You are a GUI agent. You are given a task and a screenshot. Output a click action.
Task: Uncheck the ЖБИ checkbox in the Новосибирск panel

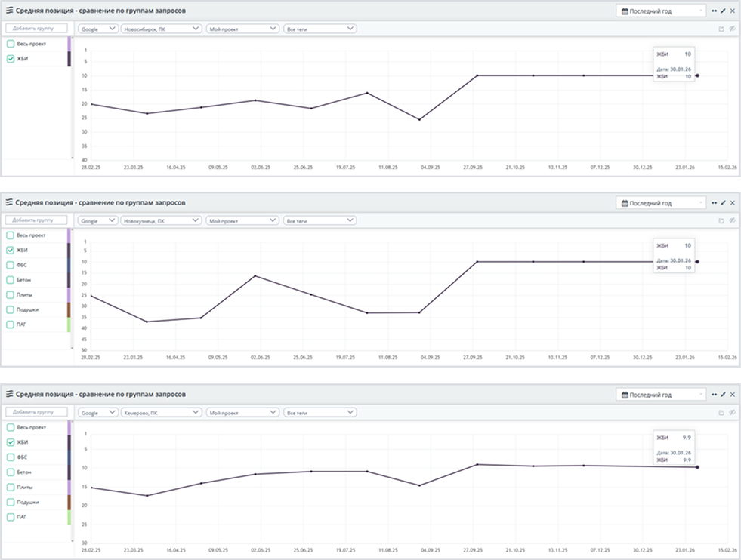click(11, 58)
